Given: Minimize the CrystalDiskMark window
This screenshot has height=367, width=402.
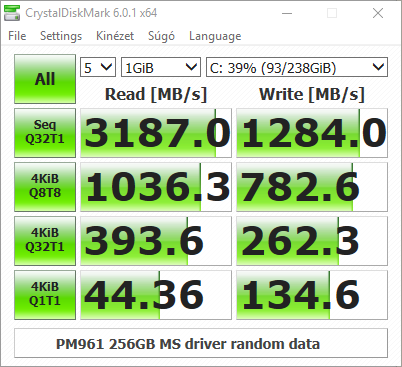Looking at the screenshot, I should pos(287,13).
